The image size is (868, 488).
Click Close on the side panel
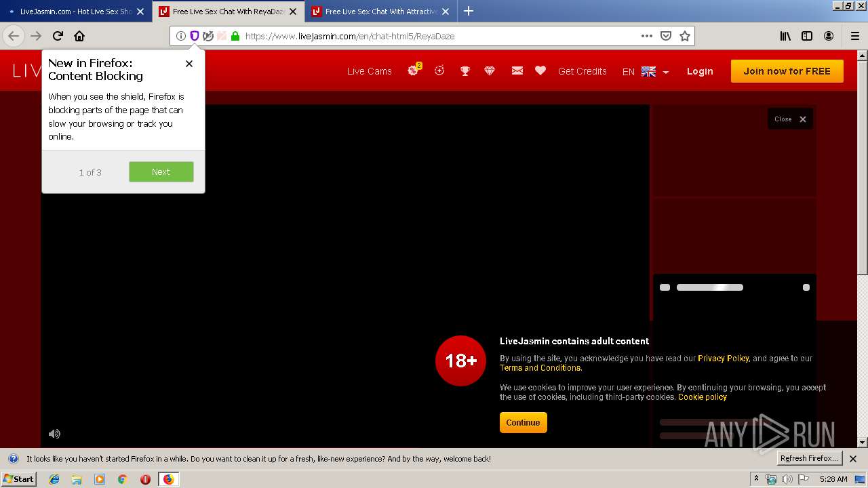click(791, 119)
